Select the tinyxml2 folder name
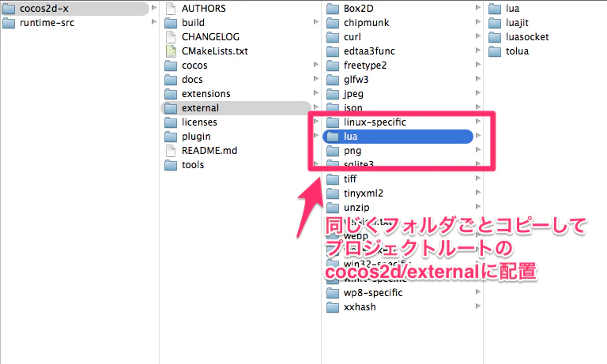 tap(363, 193)
